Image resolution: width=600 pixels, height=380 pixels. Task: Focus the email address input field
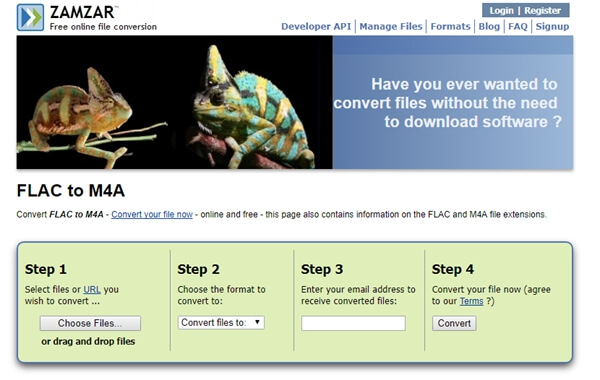pyautogui.click(x=353, y=323)
